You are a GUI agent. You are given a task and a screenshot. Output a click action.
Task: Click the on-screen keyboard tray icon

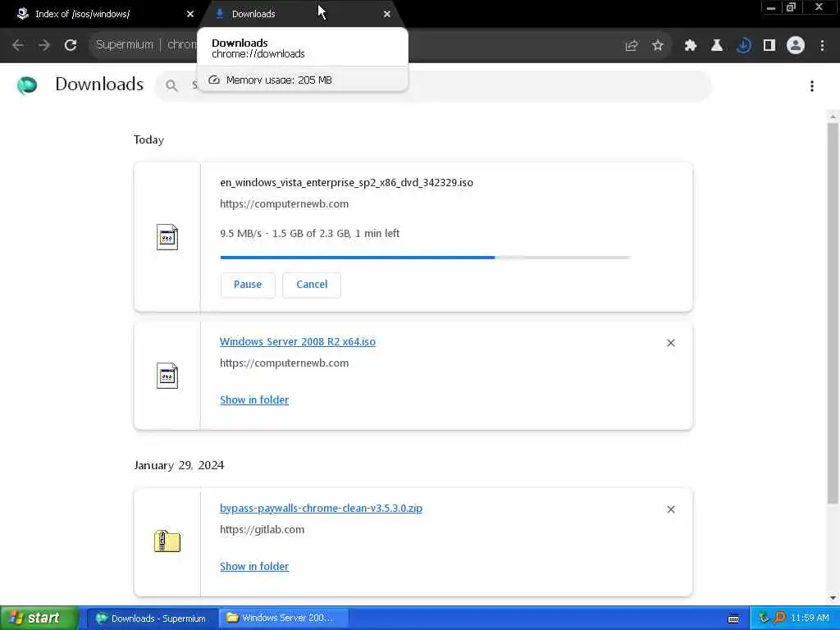tap(733, 619)
